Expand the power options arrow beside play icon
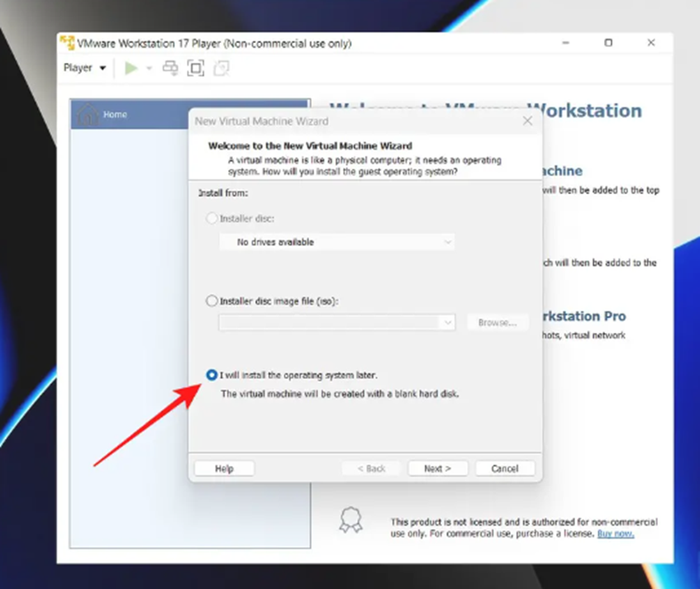 149,69
